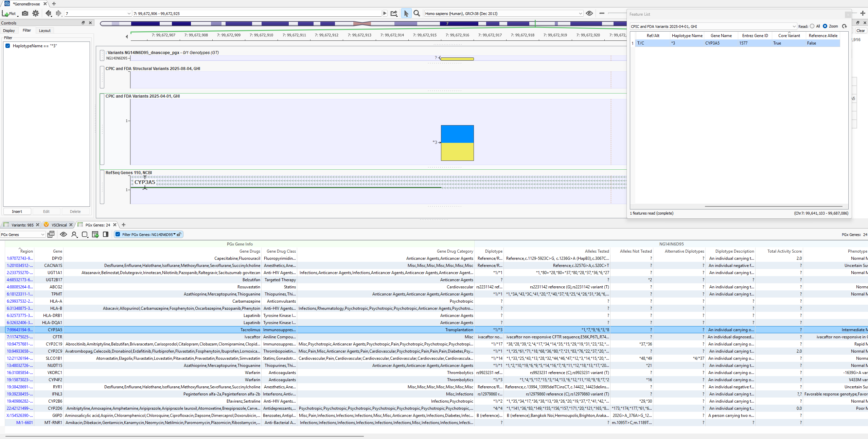Toggle the genome eye visibility icon
The image size is (868, 439).
pos(589,13)
